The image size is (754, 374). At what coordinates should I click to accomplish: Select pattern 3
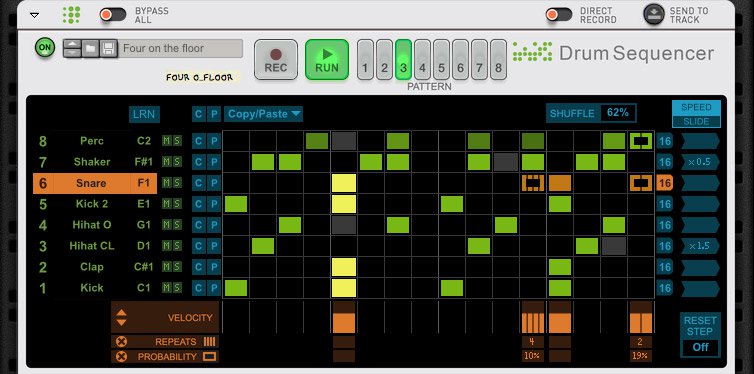coord(403,60)
